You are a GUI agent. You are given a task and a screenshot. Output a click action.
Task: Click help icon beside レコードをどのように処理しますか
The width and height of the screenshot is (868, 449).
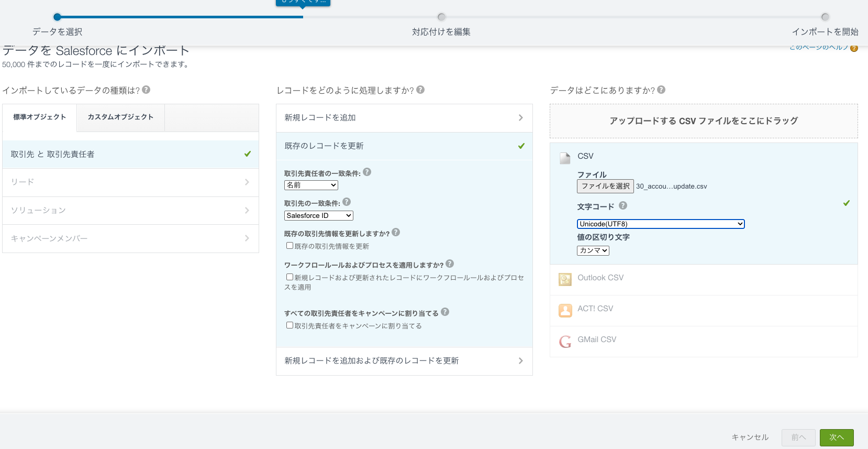[x=420, y=90]
